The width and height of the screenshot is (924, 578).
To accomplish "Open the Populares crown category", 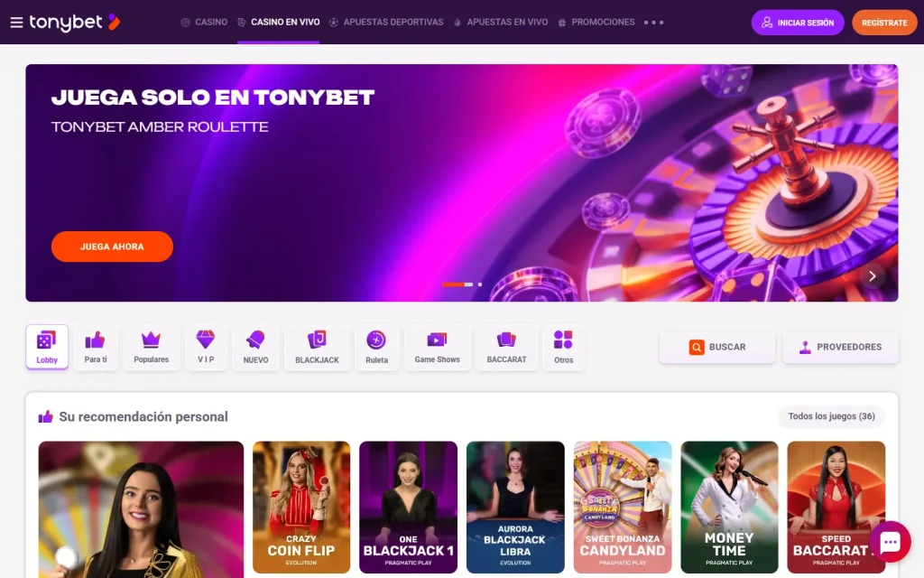I will tap(151, 347).
